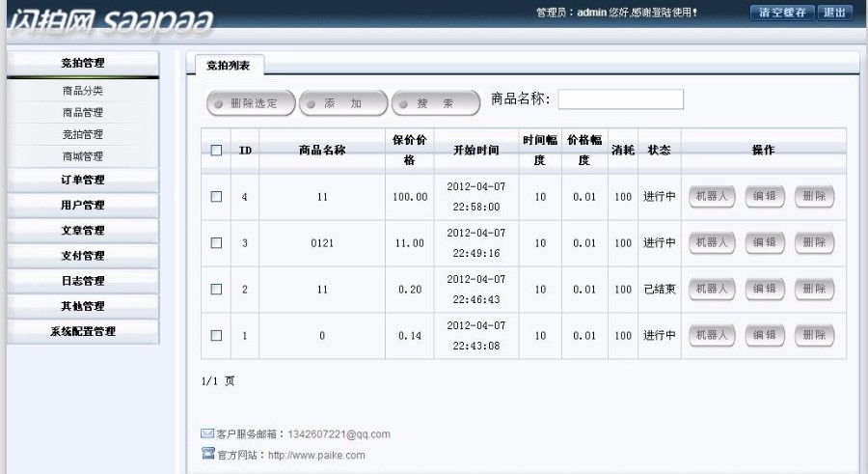Click the start time 2012-04-07 22:46:43 cell
Viewport: 868px width, 474px height.
pos(476,290)
